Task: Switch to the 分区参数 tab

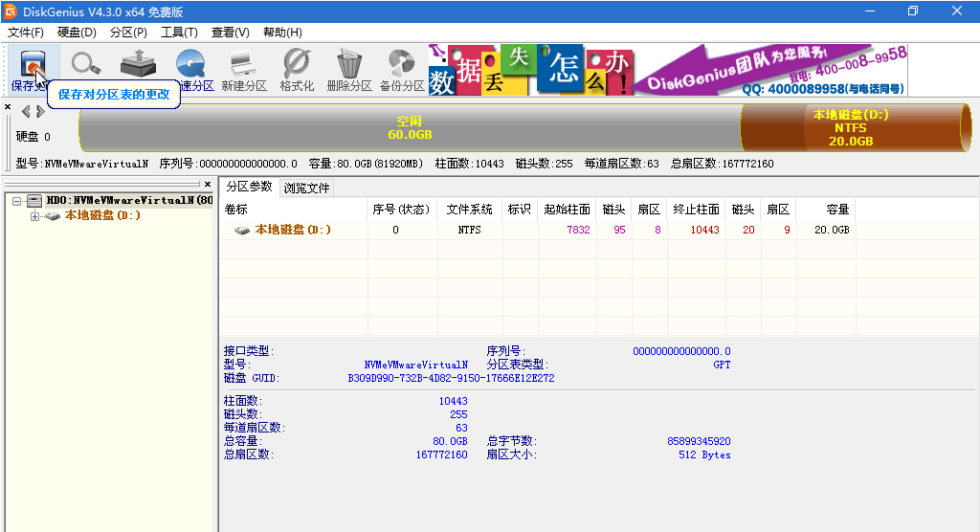Action: point(250,187)
